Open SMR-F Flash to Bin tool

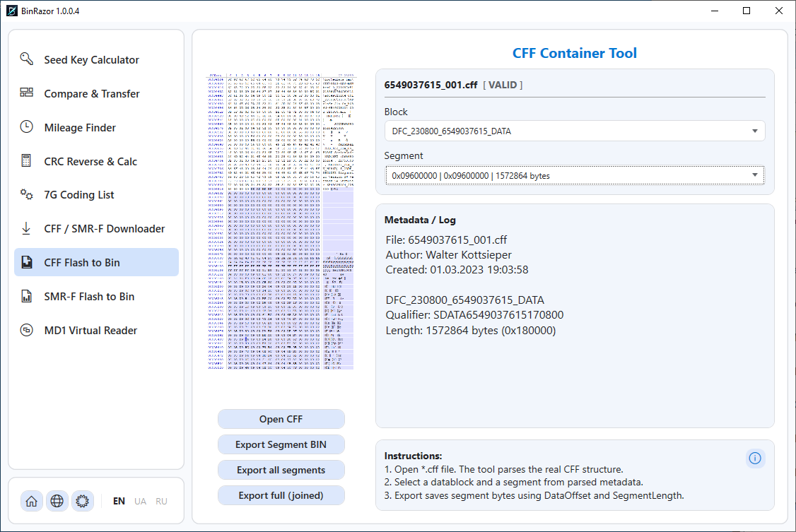[96, 296]
